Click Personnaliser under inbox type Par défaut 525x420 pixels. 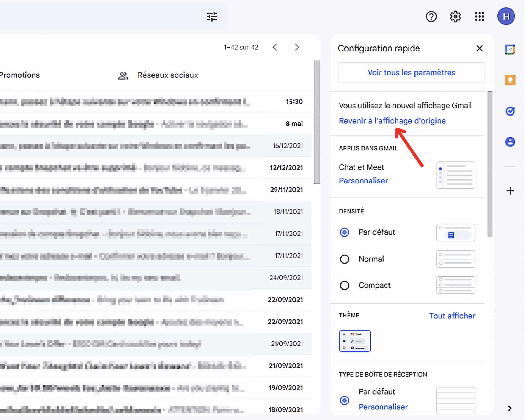click(x=383, y=407)
